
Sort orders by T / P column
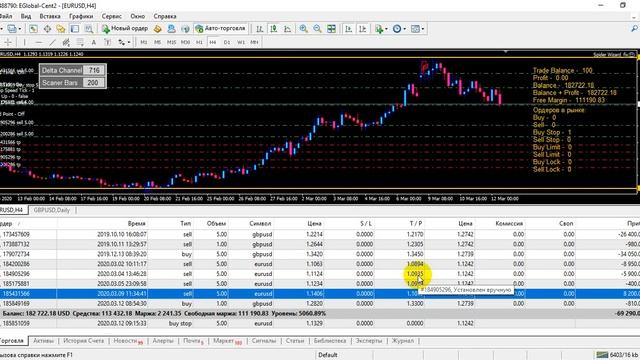pyautogui.click(x=416, y=223)
